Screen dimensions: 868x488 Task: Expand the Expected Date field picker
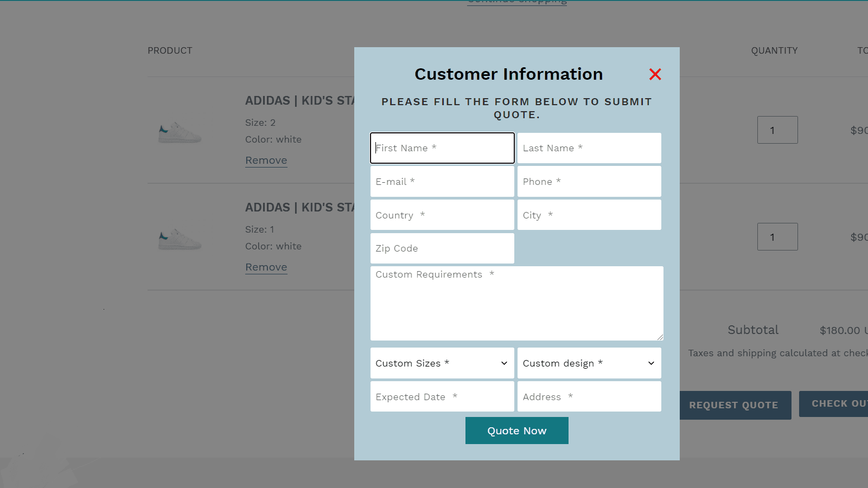point(442,396)
